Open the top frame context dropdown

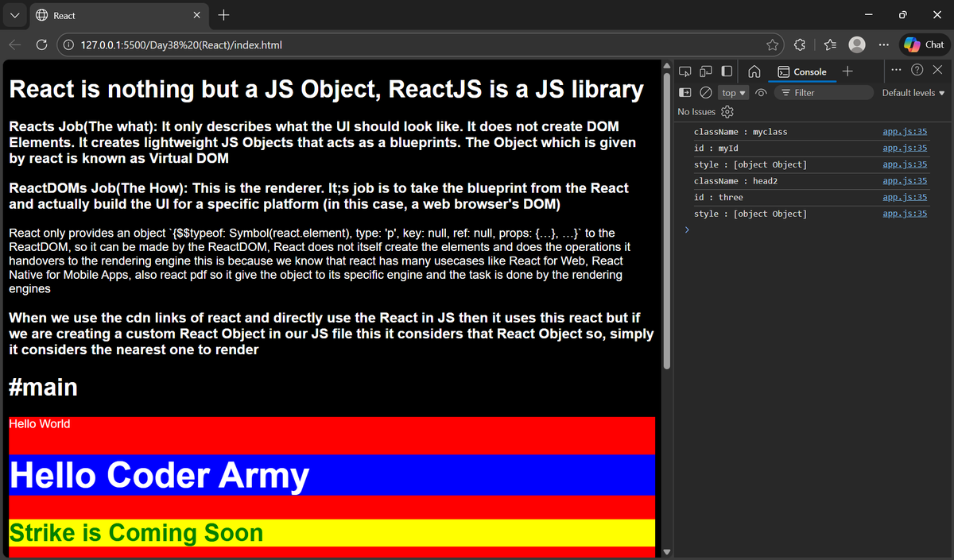tap(732, 92)
